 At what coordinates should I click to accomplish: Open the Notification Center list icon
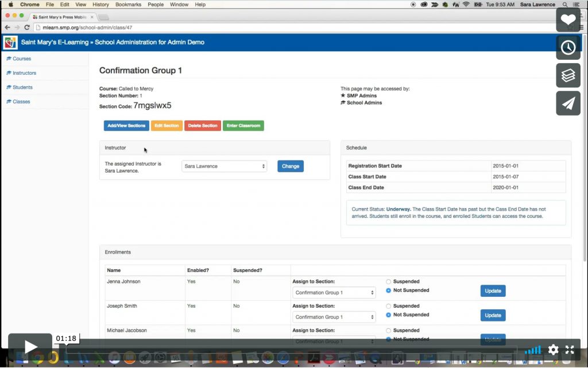pos(576,5)
